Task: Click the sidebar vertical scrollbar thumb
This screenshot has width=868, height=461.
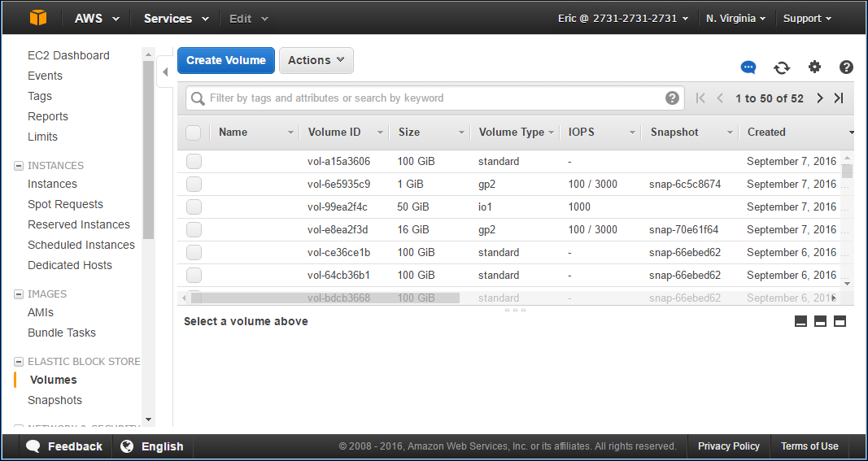Action: click(148, 150)
